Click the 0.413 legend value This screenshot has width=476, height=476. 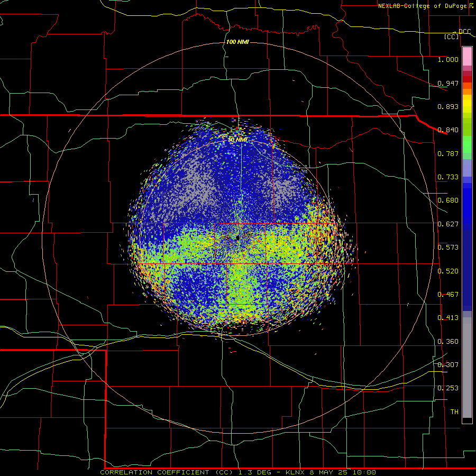[448, 318]
